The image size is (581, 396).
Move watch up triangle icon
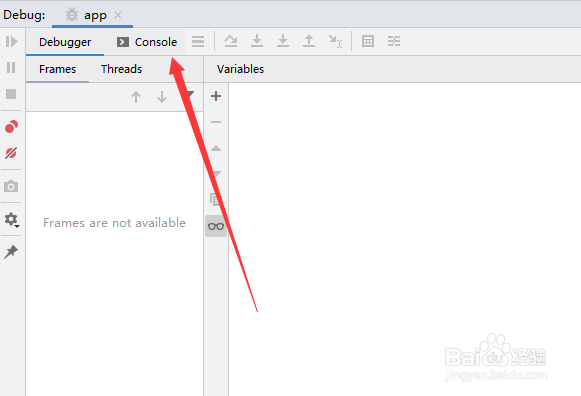tap(216, 149)
